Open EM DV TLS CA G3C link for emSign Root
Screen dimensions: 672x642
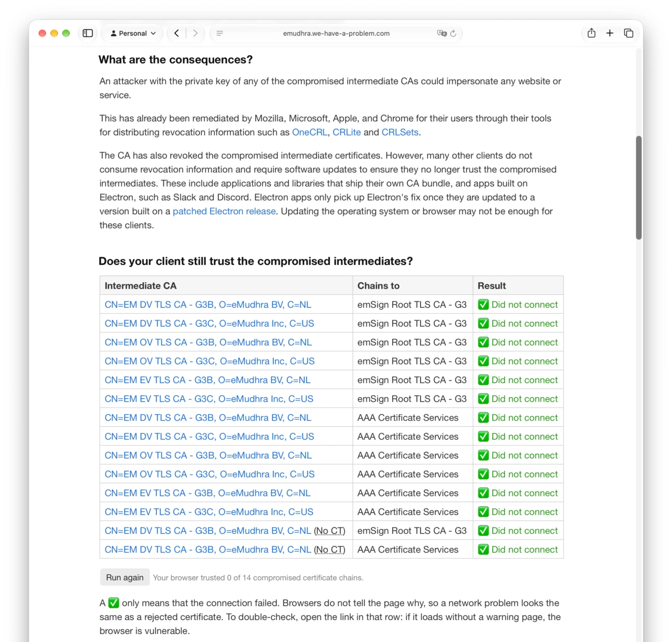point(209,324)
